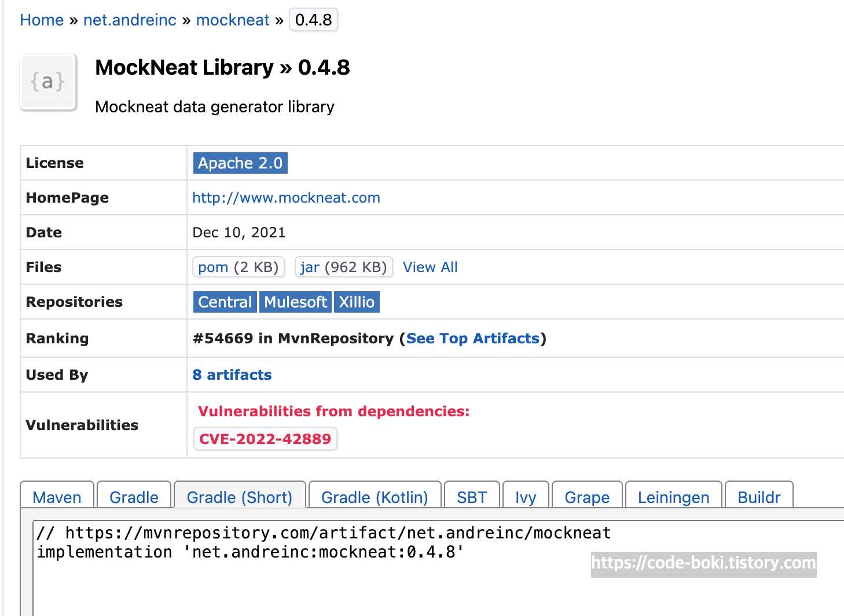This screenshot has height=616, width=844.
Task: Download the pom (2 KB) file
Action: 238,267
